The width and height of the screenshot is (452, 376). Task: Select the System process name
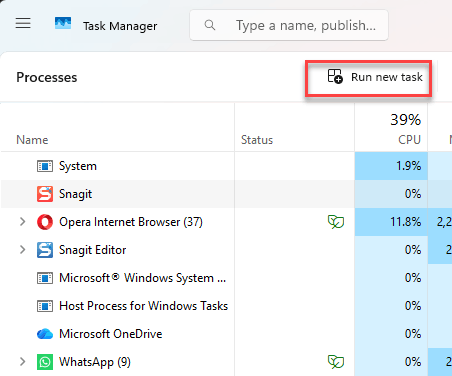click(78, 166)
